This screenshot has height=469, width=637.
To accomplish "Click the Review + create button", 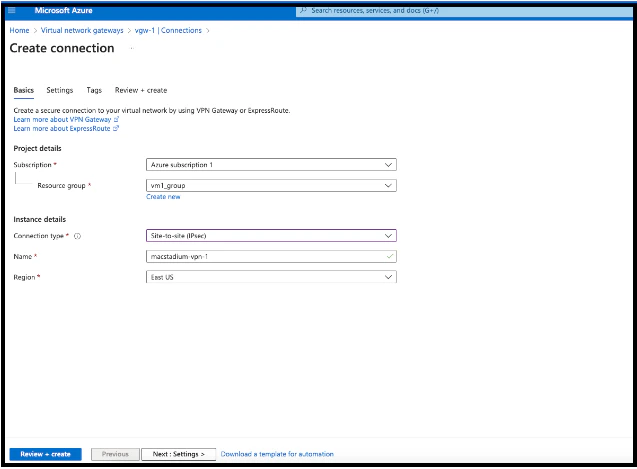I will click(x=46, y=454).
